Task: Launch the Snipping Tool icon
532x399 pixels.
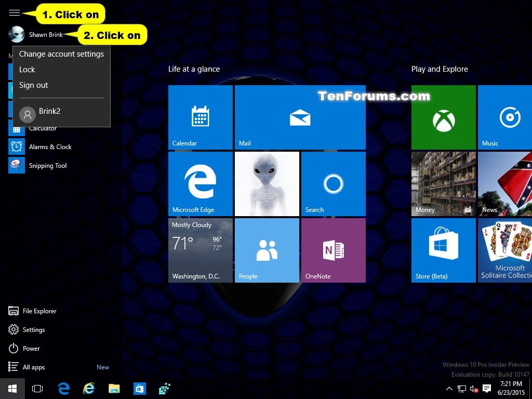Action: [x=17, y=165]
